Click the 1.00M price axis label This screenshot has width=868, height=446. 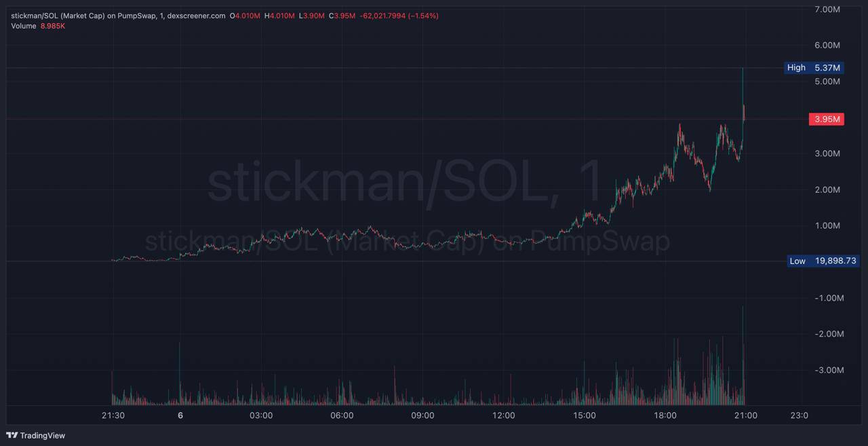[827, 225]
